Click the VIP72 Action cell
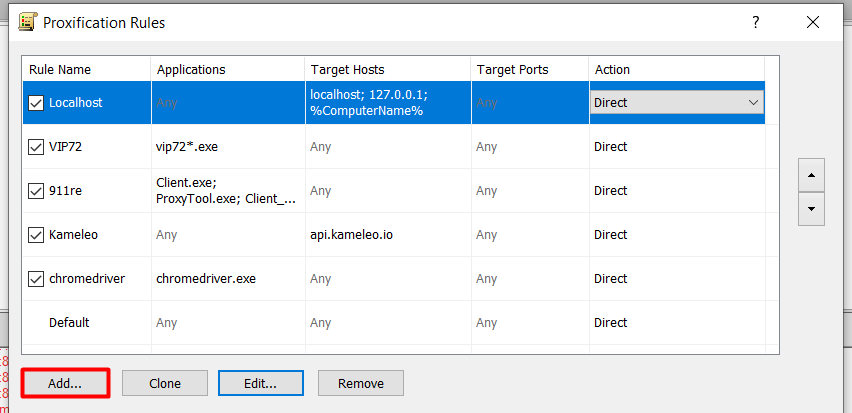Screen dimensions: 852x413 tap(676, 147)
